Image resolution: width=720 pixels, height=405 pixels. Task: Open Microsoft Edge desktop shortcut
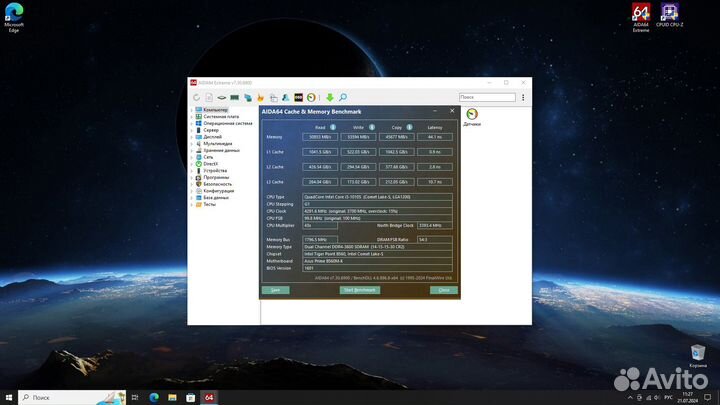[14, 17]
